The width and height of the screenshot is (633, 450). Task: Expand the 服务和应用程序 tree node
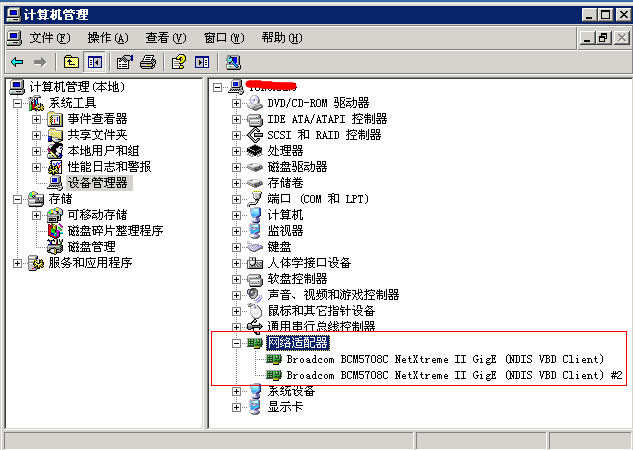(x=17, y=263)
